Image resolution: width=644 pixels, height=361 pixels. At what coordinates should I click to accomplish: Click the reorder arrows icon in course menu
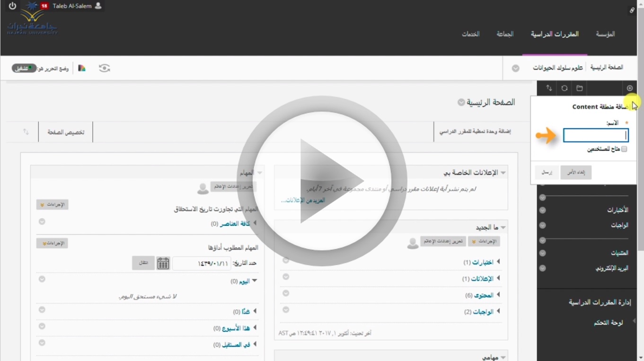tap(549, 88)
